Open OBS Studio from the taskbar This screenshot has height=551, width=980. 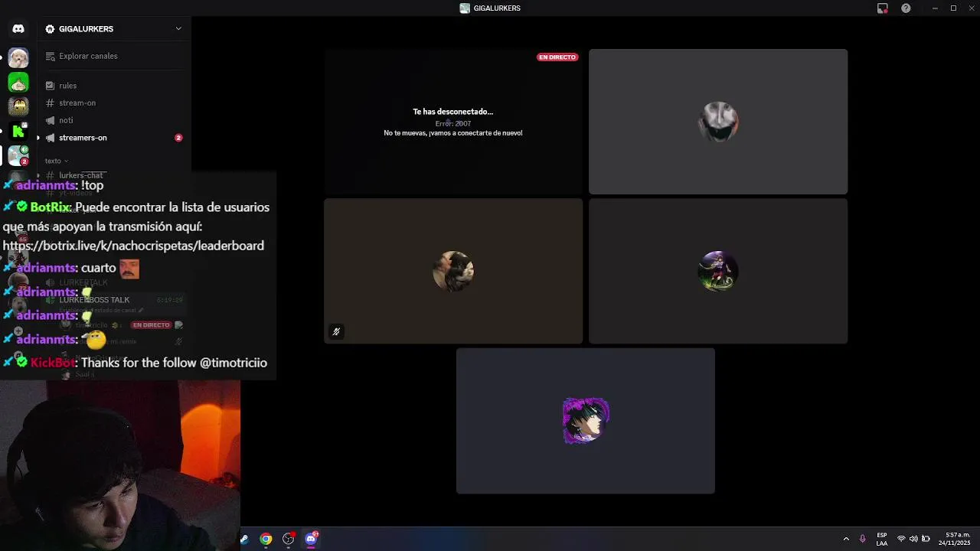[x=288, y=539]
